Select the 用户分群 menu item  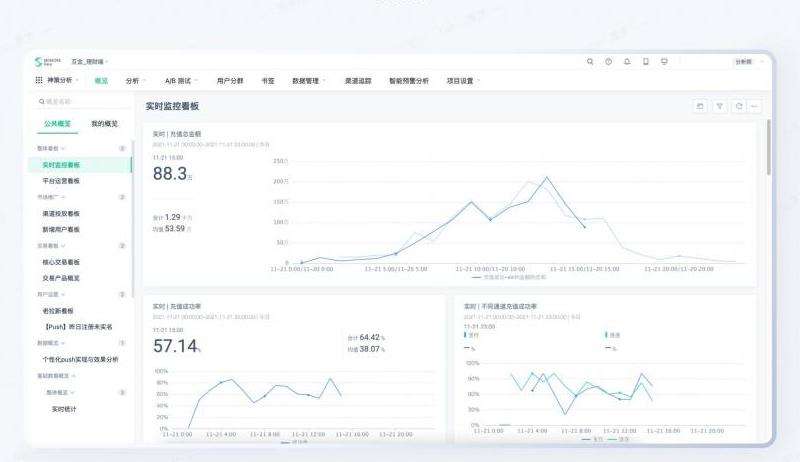[230, 80]
